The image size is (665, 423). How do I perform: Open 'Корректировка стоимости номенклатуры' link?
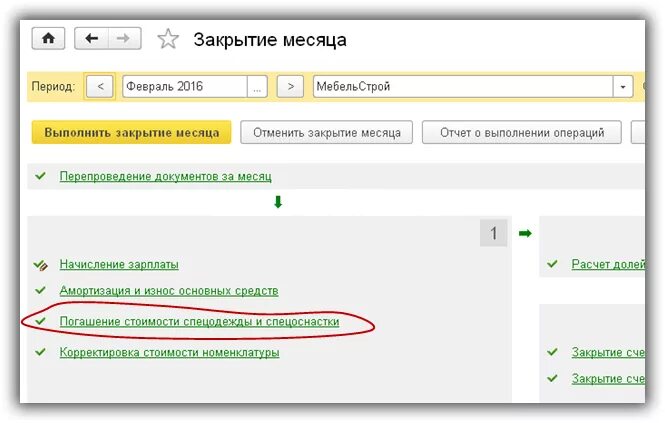point(169,353)
